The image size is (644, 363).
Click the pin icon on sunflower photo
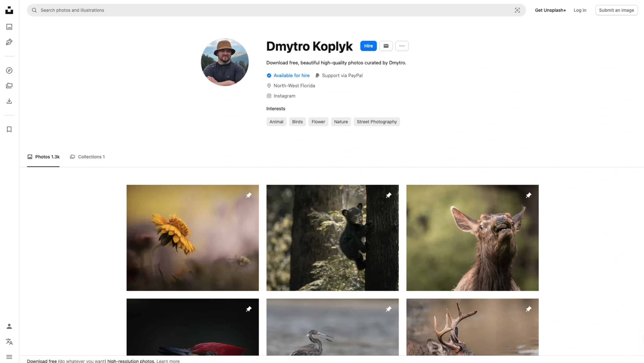249,195
